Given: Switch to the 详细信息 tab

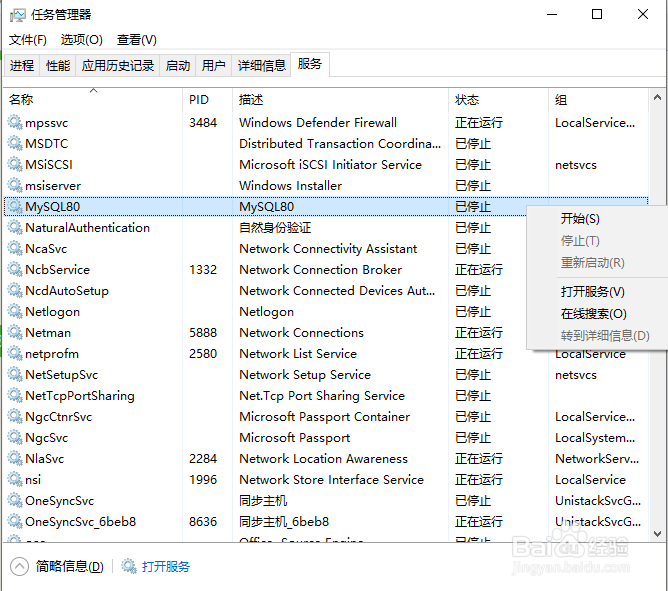Looking at the screenshot, I should 261,66.
